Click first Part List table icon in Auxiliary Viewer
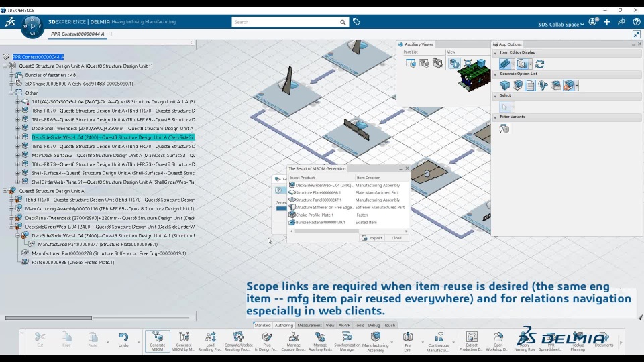 [411, 63]
